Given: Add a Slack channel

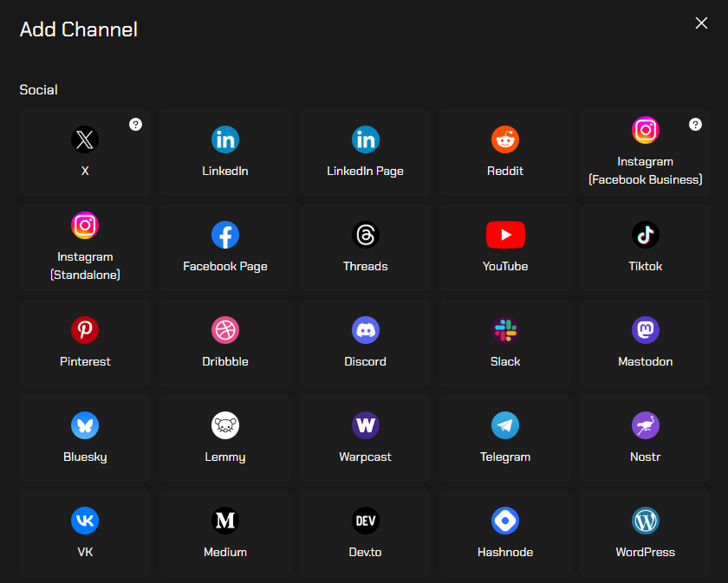Looking at the screenshot, I should [505, 330].
